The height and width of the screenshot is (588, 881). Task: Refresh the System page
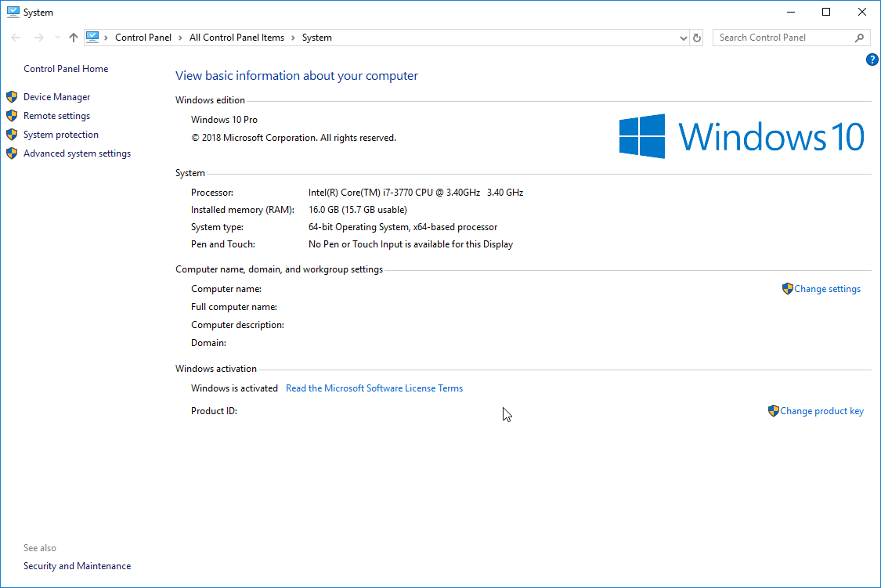[x=697, y=38]
